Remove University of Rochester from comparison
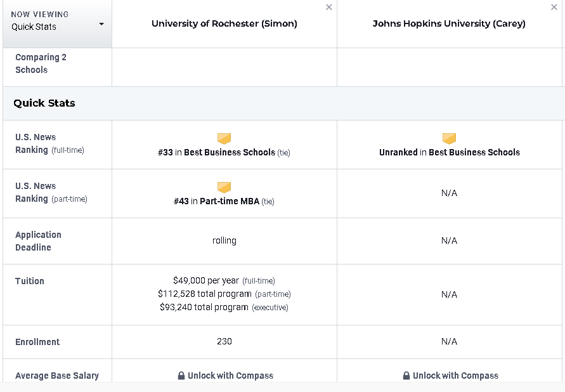 (328, 8)
